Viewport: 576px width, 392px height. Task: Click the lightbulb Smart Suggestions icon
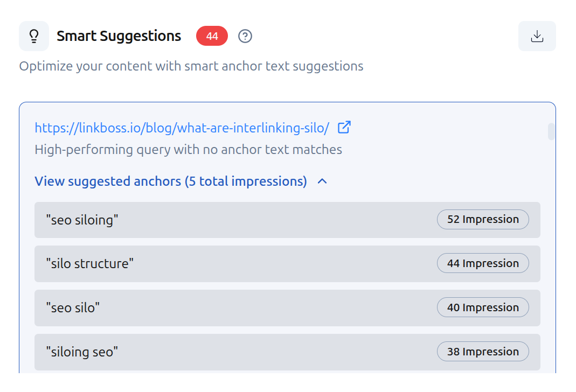(x=34, y=36)
